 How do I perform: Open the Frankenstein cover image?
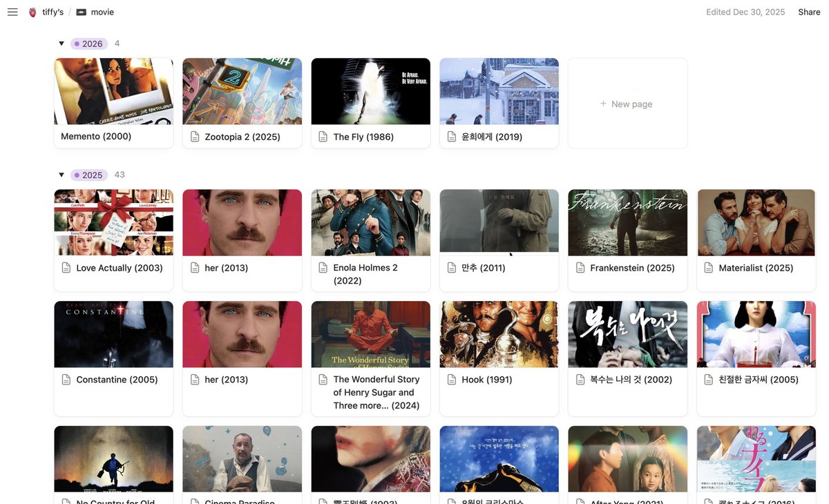[x=628, y=222]
